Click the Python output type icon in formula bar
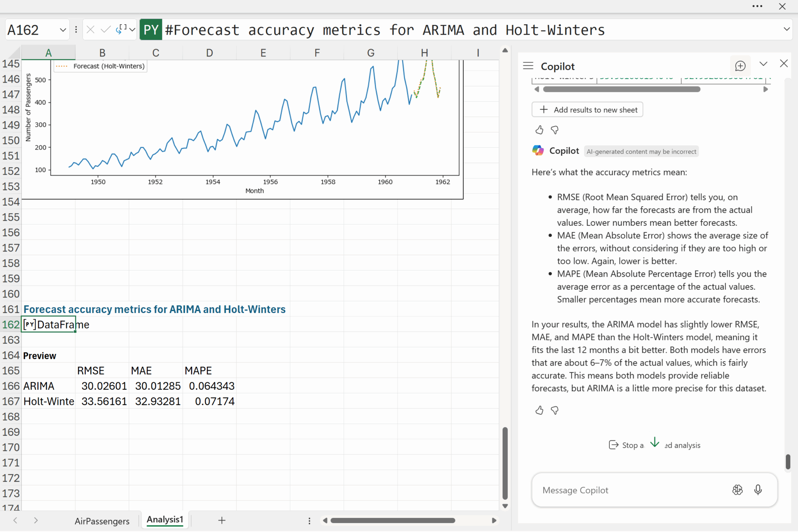The width and height of the screenshot is (798, 532). (121, 30)
